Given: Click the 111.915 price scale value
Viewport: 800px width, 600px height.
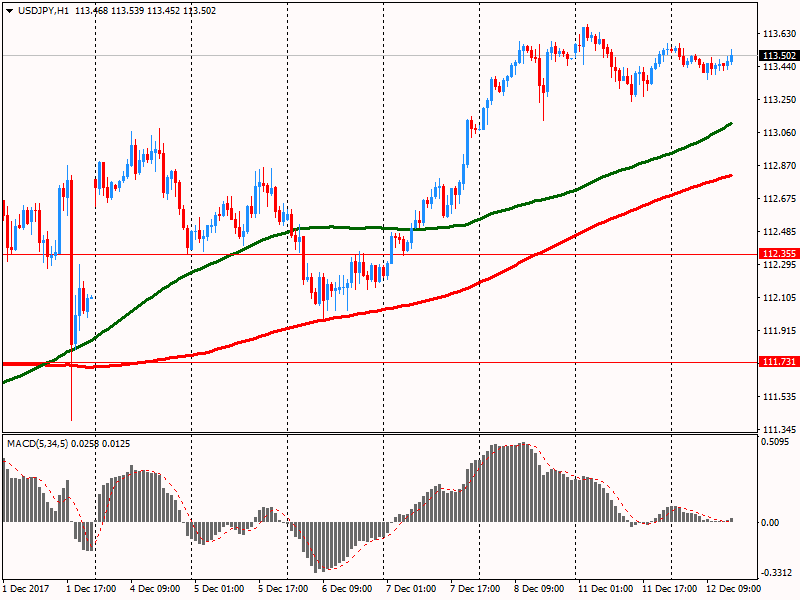Looking at the screenshot, I should [x=779, y=331].
